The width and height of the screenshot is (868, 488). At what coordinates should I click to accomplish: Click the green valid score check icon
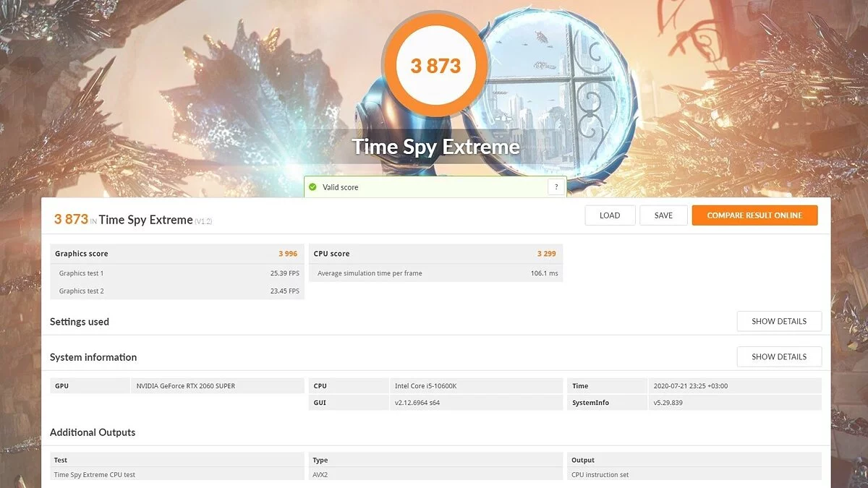(312, 187)
